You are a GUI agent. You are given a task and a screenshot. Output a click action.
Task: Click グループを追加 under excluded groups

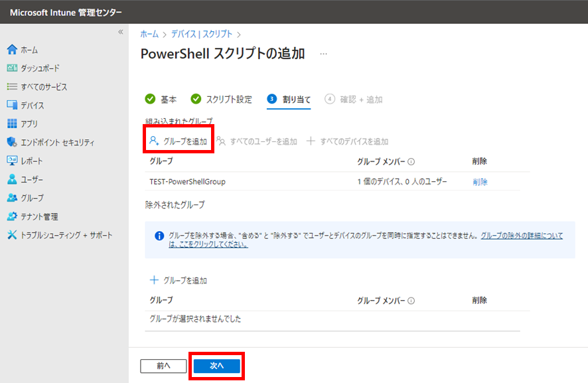(178, 280)
